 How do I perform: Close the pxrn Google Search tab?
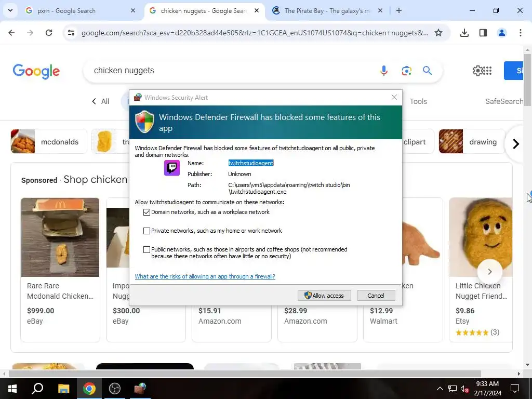(133, 10)
